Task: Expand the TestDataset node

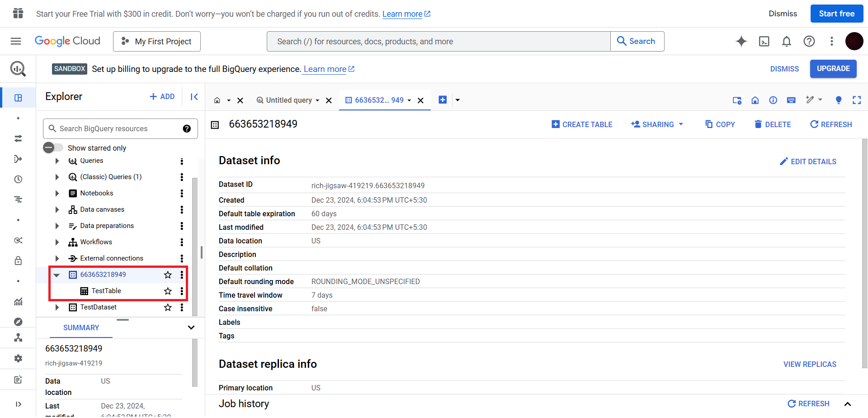Action: coord(57,307)
